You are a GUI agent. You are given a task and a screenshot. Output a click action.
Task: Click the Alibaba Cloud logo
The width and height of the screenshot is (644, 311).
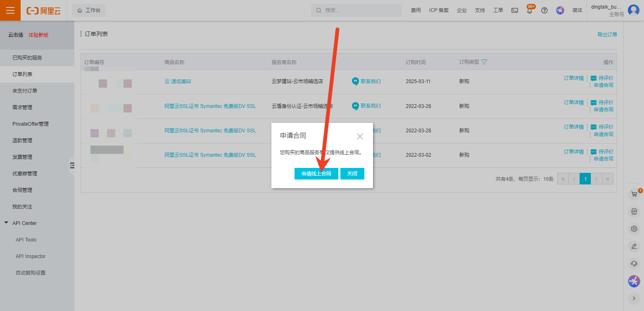[43, 11]
